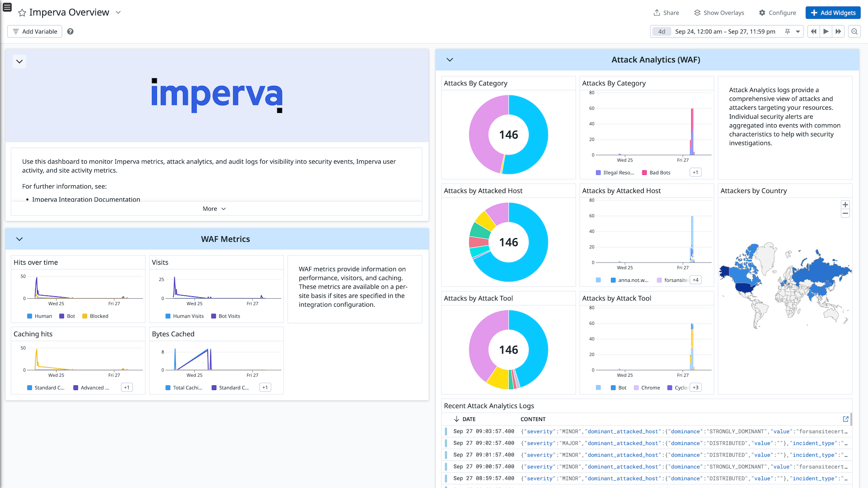This screenshot has width=868, height=488.
Task: Expand +3 legend in Attack Tool chart
Action: coord(695,388)
